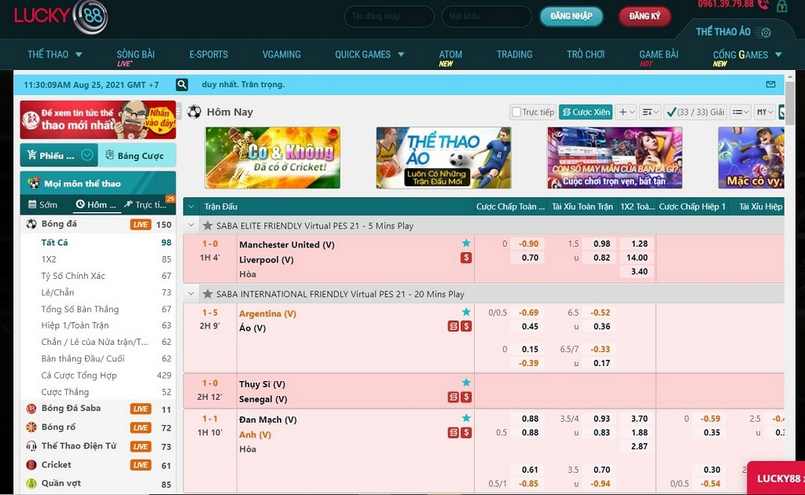Favorite Manchester United vs Liverpool with star
The width and height of the screenshot is (805, 495).
tap(466, 243)
